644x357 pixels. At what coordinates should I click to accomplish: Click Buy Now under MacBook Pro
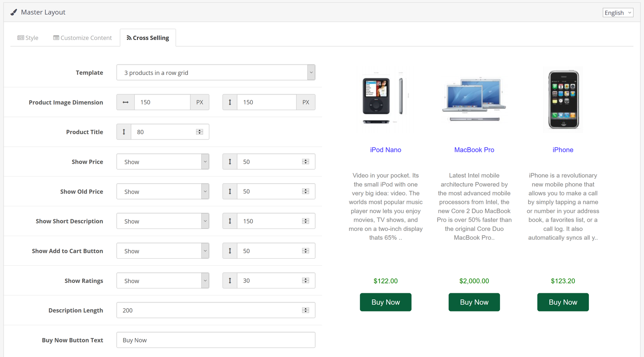pos(474,302)
